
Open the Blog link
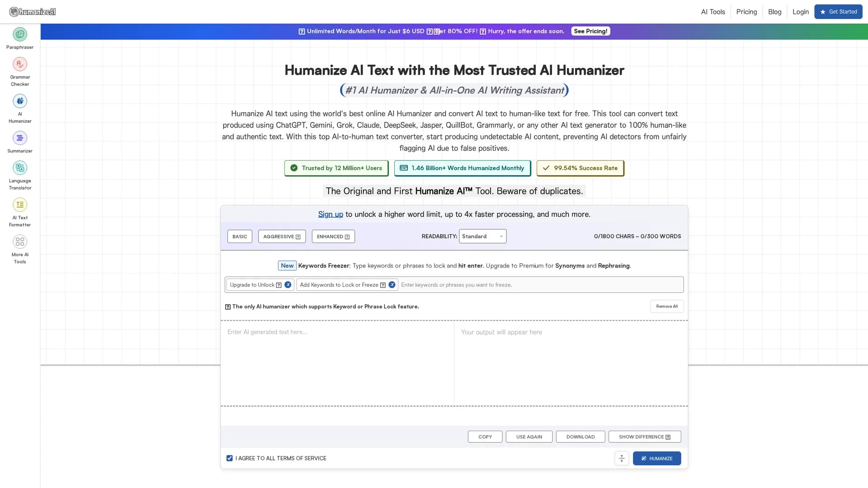pyautogui.click(x=774, y=12)
